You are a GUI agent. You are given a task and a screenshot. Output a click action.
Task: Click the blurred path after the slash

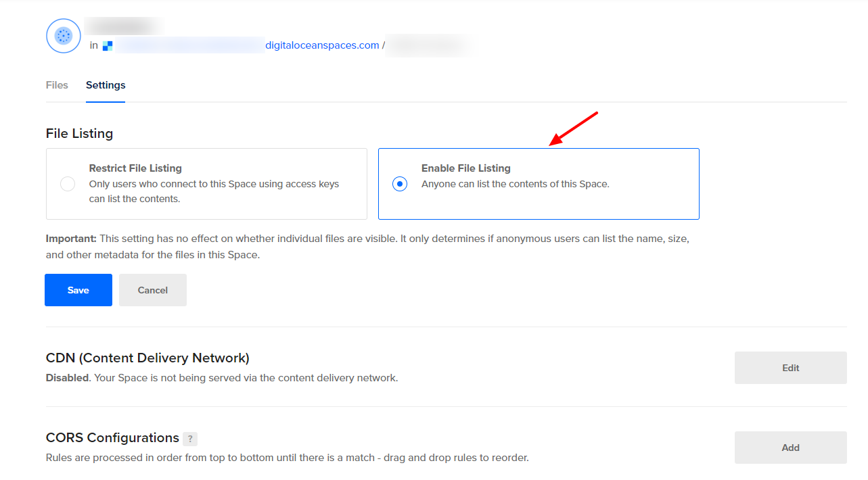point(428,45)
